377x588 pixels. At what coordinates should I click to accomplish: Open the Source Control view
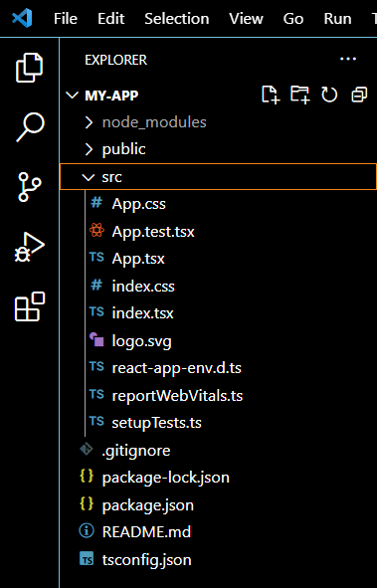click(x=29, y=187)
